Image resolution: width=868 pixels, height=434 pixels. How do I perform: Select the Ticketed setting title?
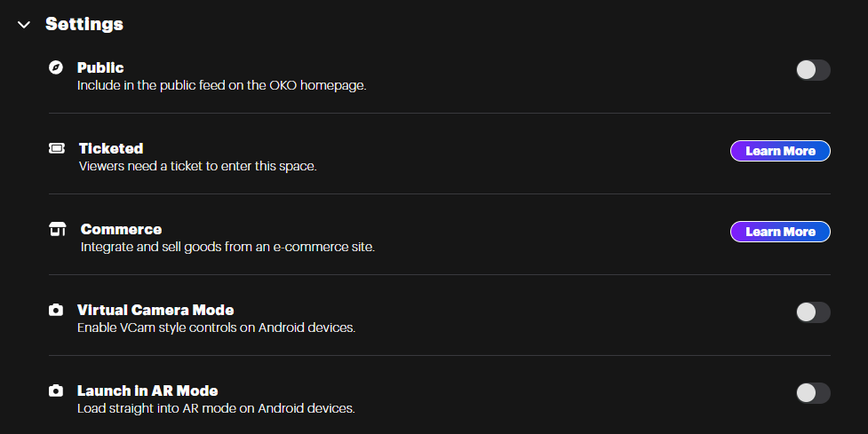click(x=111, y=148)
